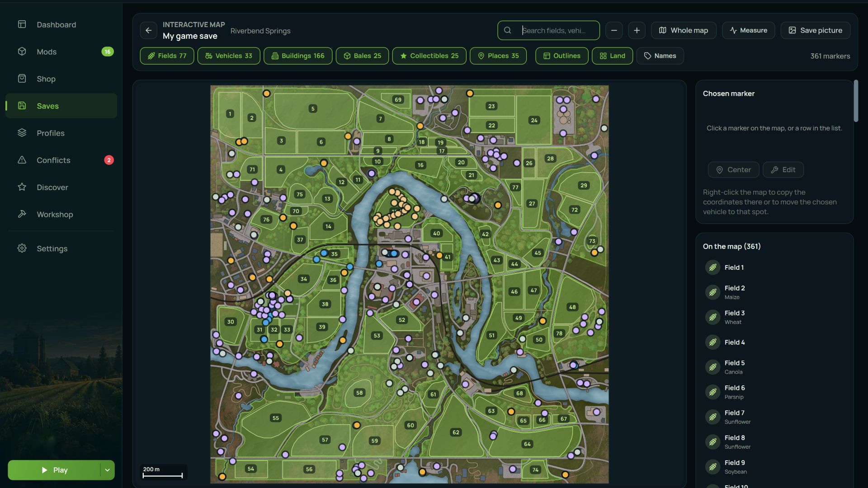Screen dimensions: 868x488
Task: Toggle the Places 35 filter
Action: coord(498,56)
